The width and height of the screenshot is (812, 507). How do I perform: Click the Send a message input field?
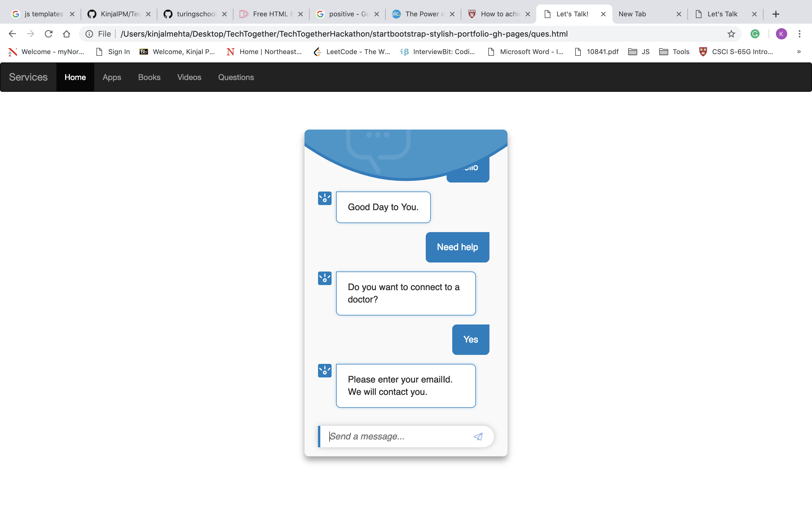pos(396,436)
